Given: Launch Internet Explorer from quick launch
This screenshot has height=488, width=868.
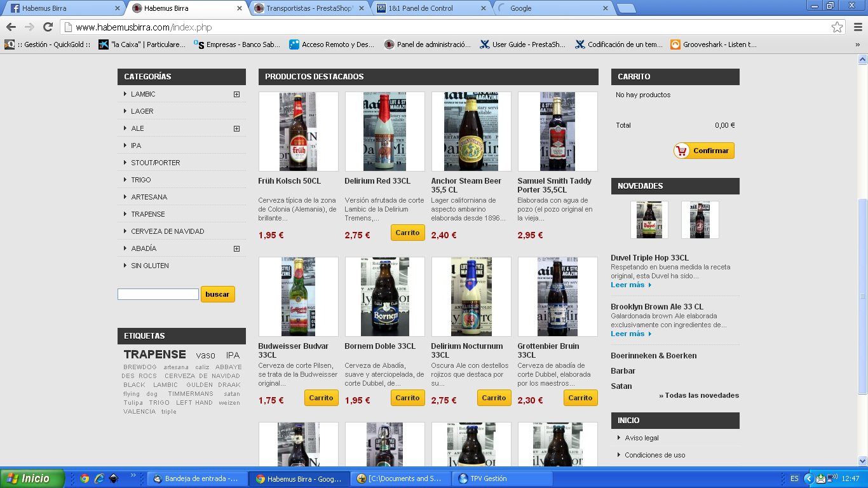Looking at the screenshot, I should tap(99, 478).
